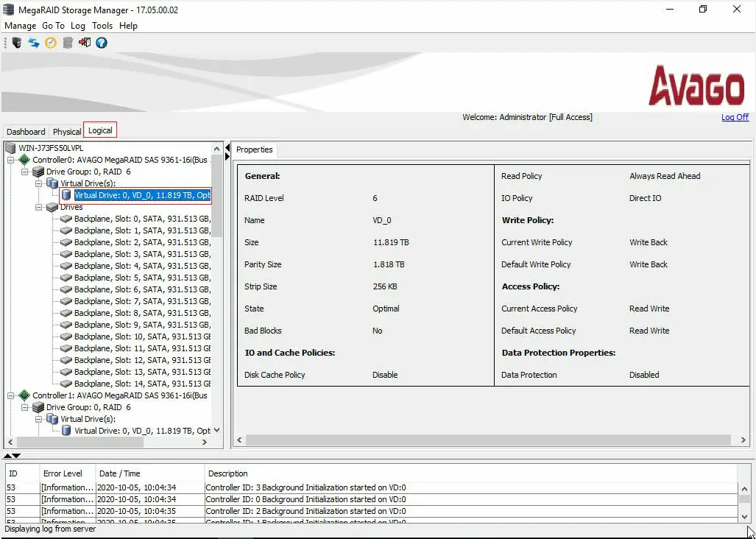
Task: Open the Manage menu
Action: [x=20, y=25]
